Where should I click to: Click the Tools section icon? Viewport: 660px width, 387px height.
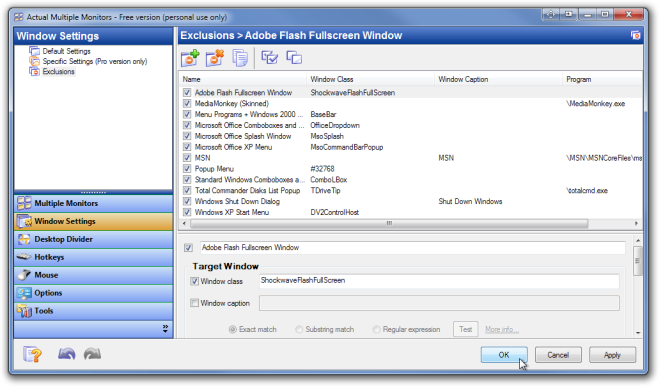[24, 311]
